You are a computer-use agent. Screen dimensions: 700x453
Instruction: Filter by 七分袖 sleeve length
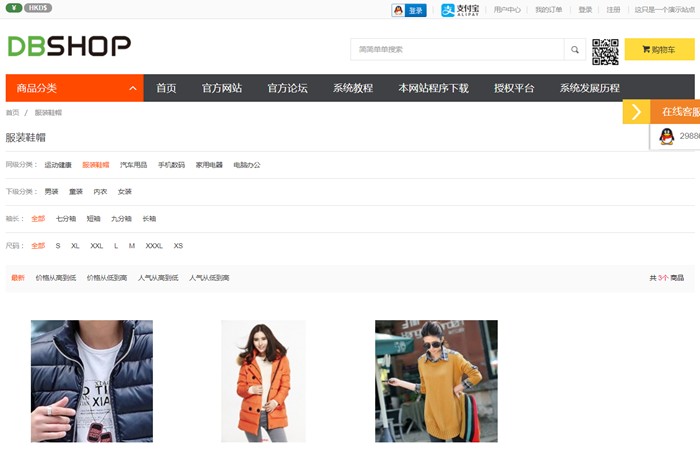pyautogui.click(x=66, y=218)
